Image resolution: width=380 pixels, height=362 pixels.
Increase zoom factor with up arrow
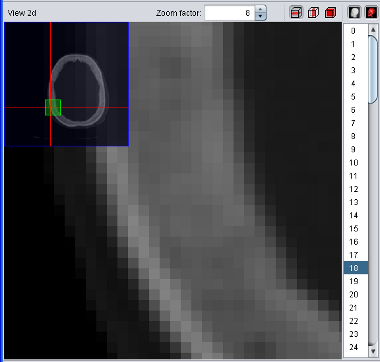[x=261, y=9]
